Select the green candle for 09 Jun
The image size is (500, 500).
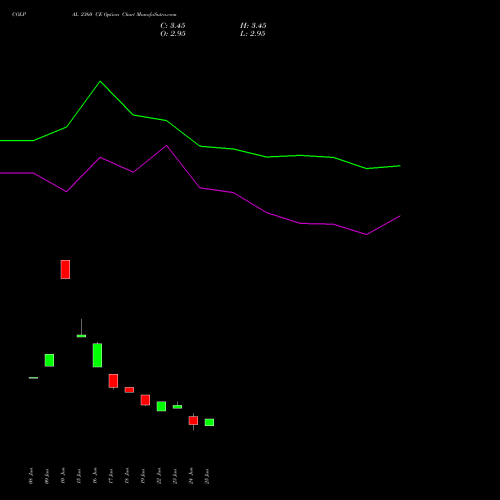[49, 360]
